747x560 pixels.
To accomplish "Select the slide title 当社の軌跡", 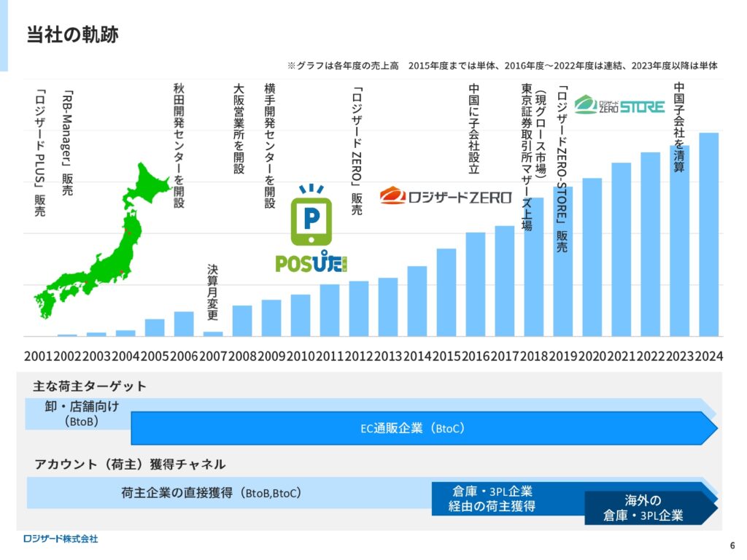I will (x=72, y=35).
